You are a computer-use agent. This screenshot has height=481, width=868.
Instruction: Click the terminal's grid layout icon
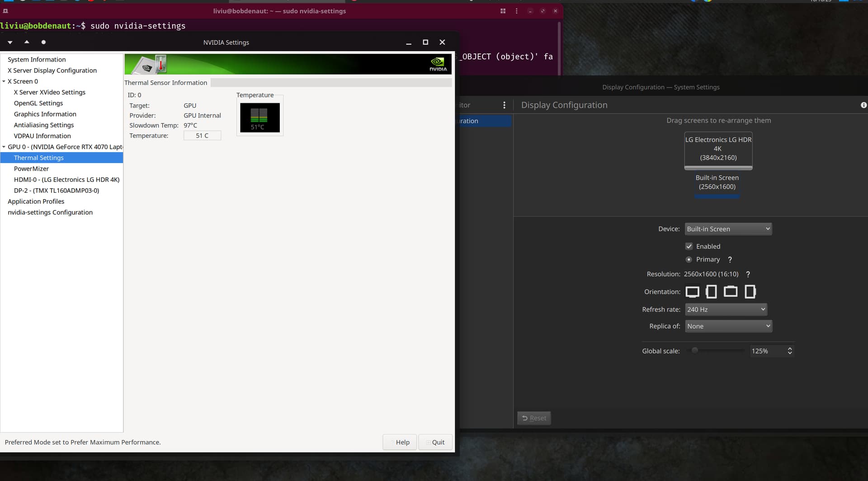click(503, 11)
